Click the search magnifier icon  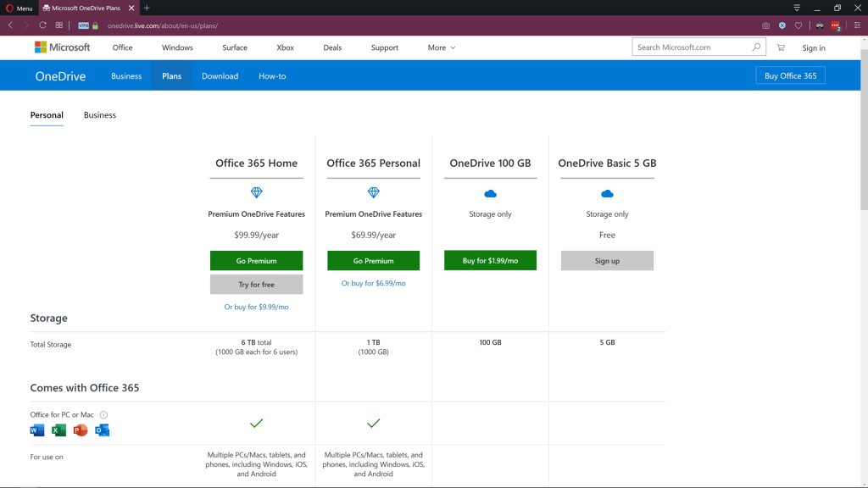point(756,47)
